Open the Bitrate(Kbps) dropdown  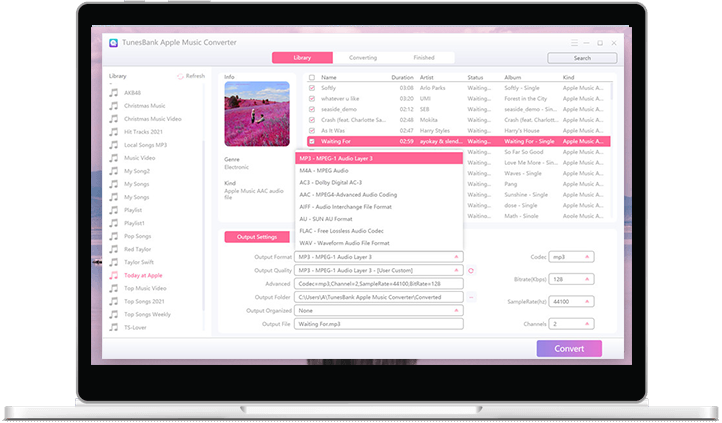pos(571,279)
